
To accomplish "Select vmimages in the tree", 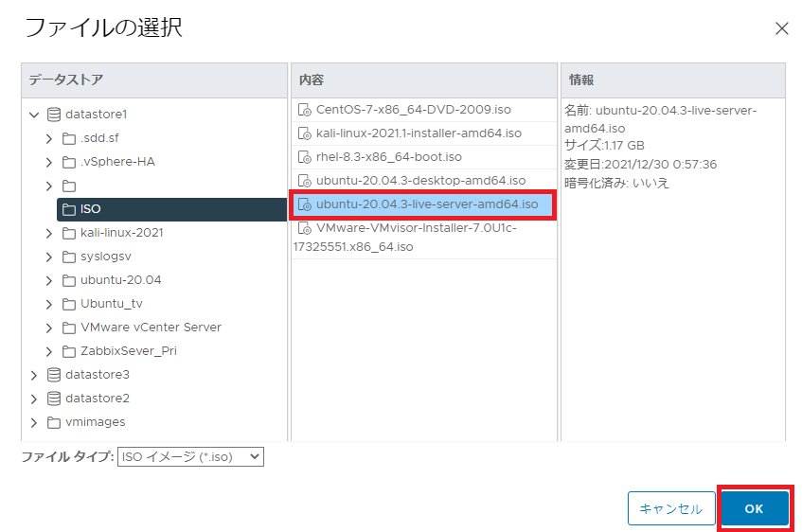I will pos(95,422).
